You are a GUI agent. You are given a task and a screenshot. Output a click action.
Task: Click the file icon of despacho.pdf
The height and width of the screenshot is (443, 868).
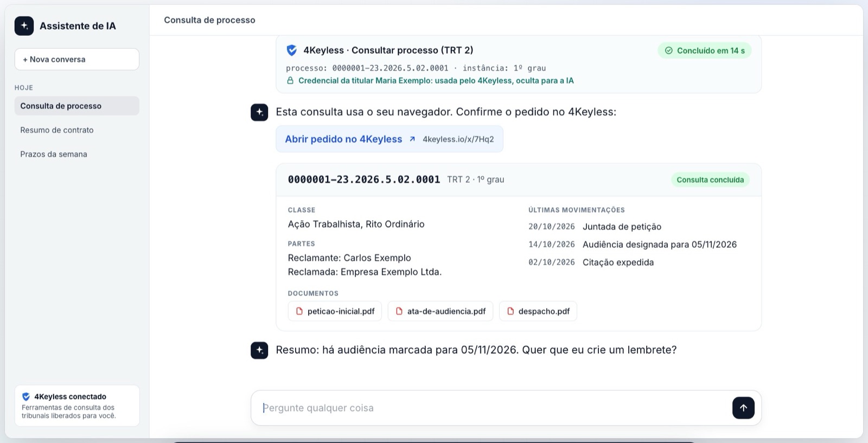(x=510, y=311)
